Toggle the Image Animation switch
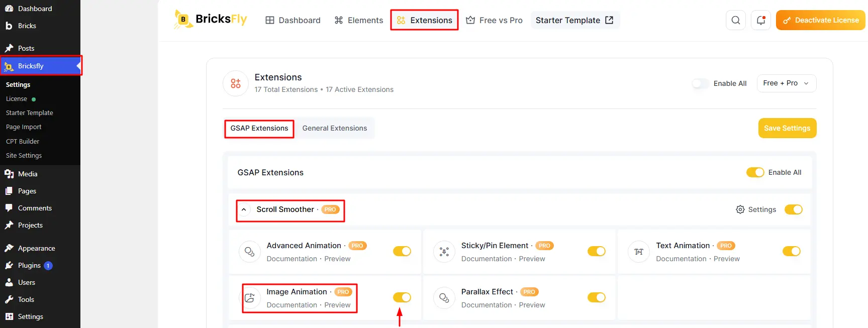This screenshot has height=328, width=868. click(402, 297)
